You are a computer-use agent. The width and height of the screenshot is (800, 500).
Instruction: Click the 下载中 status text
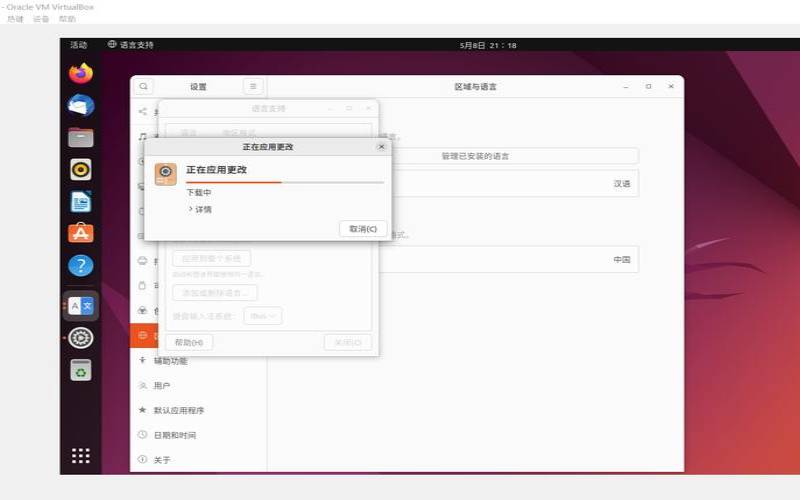coord(198,192)
